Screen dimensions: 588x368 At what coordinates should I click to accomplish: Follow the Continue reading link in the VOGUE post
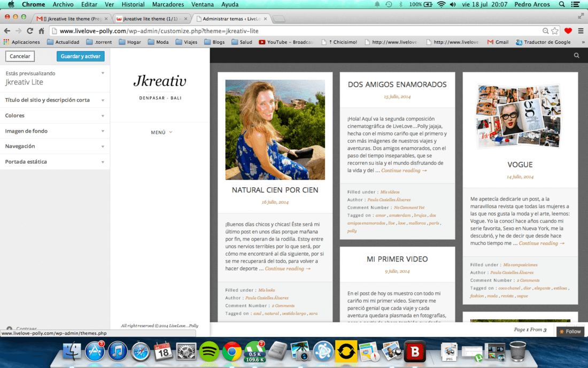click(x=541, y=243)
